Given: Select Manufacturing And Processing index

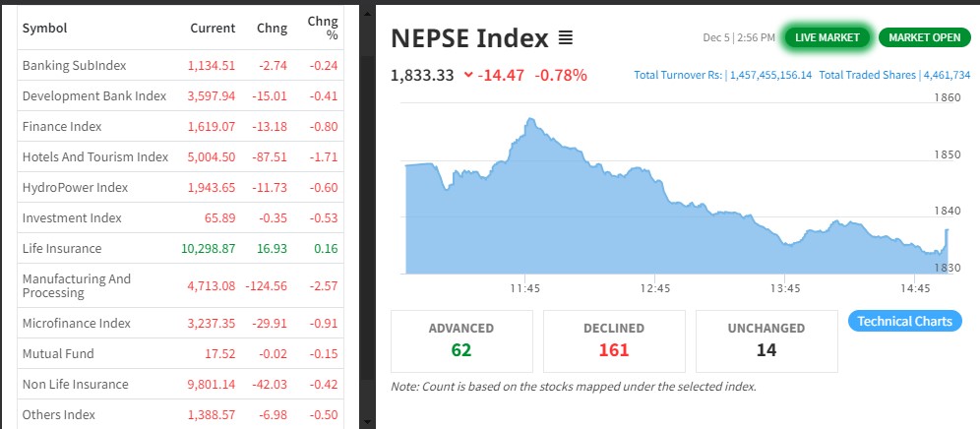Looking at the screenshot, I should [77, 285].
